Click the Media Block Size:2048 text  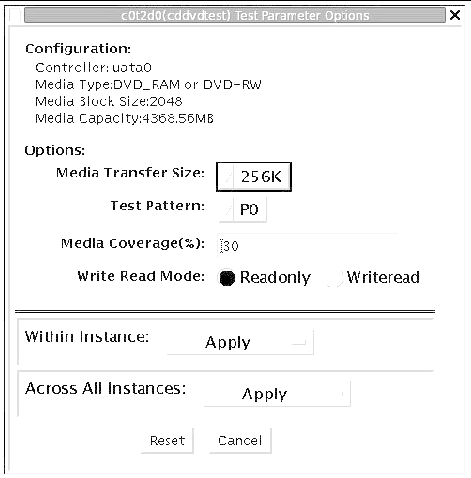109,101
